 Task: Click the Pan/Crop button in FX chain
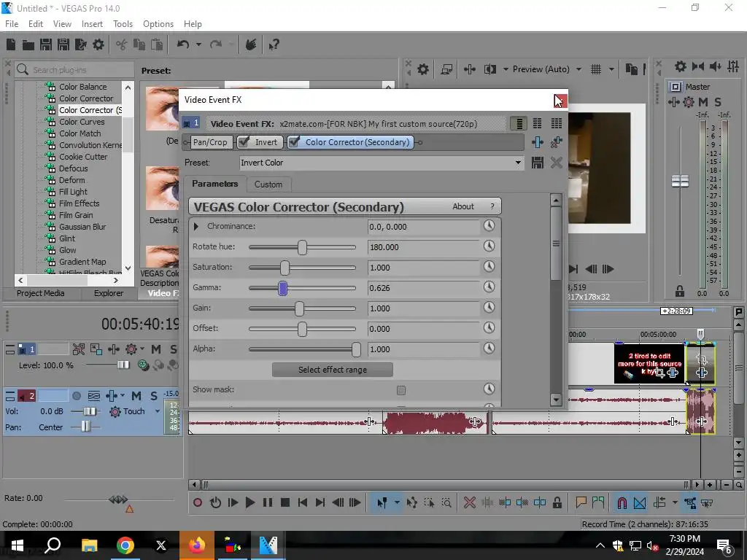210,142
